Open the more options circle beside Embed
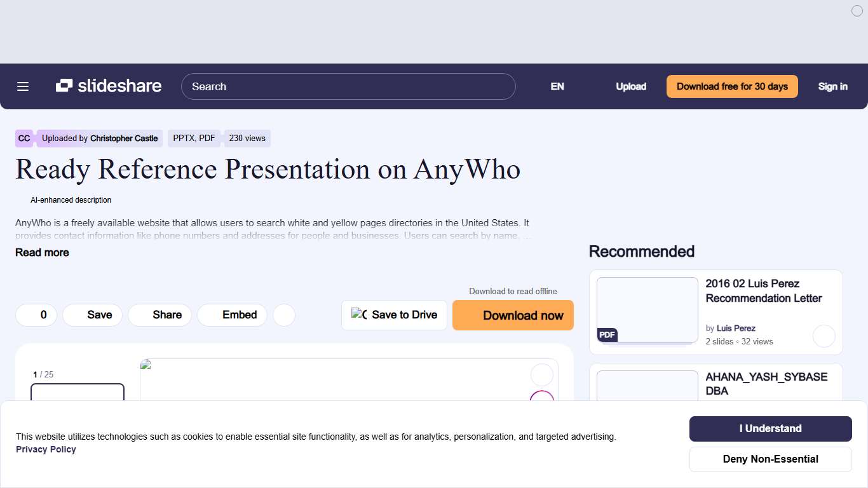Viewport: 868px width, 488px height. point(284,315)
